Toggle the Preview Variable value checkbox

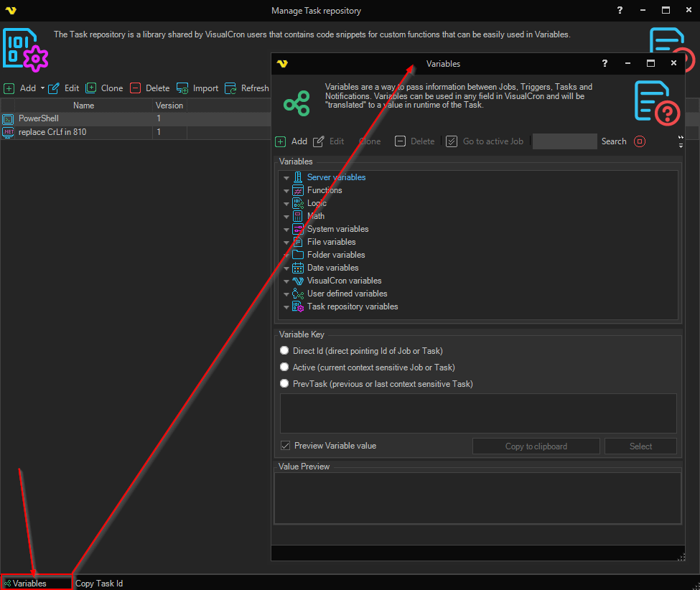[x=286, y=446]
